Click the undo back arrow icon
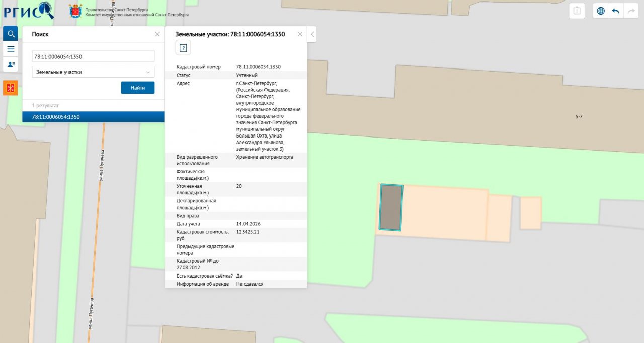Viewport: 644px width, 343px height. click(615, 11)
